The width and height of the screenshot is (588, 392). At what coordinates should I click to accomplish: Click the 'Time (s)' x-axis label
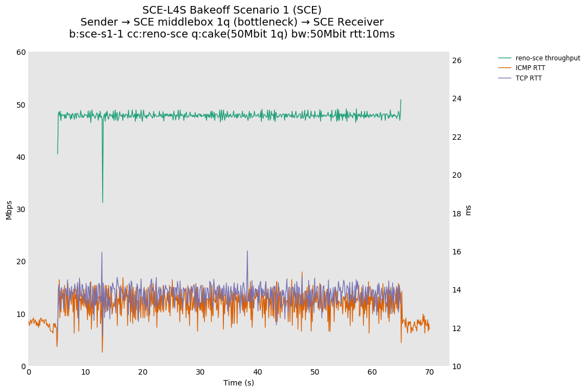click(239, 383)
